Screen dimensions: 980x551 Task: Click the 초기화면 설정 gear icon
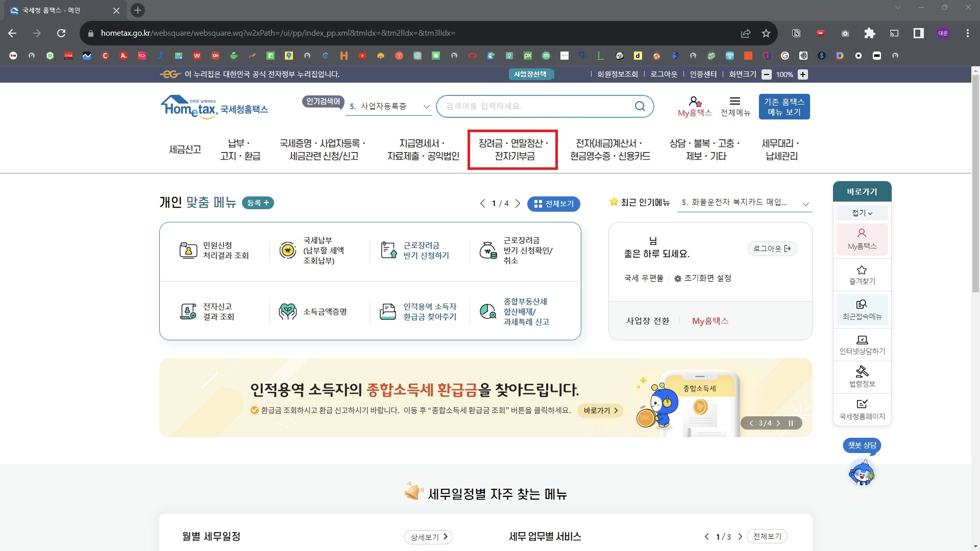click(677, 278)
